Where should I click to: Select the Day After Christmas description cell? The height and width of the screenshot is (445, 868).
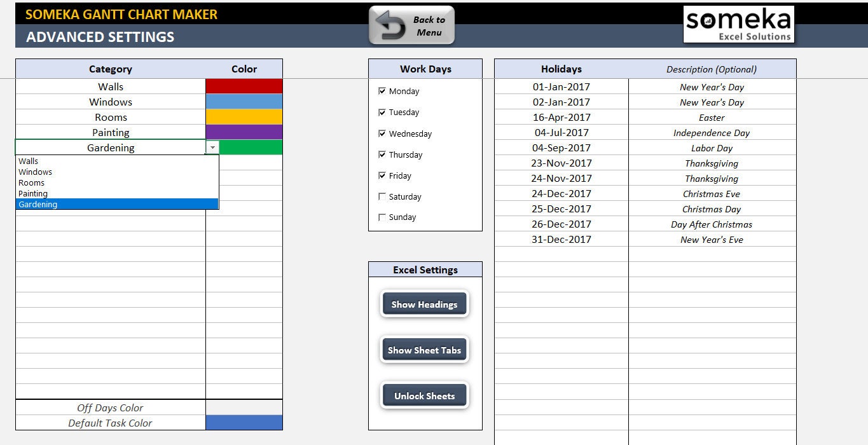point(712,224)
